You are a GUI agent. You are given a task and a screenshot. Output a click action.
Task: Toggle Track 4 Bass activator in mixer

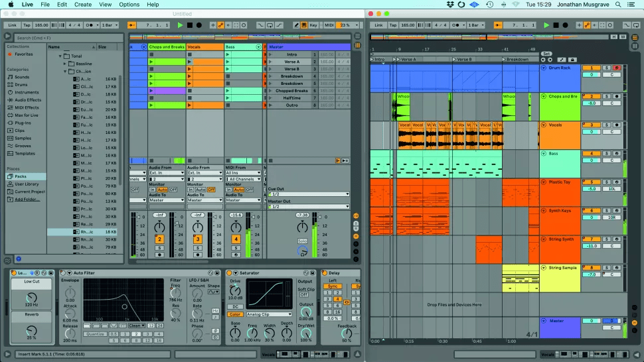(235, 239)
